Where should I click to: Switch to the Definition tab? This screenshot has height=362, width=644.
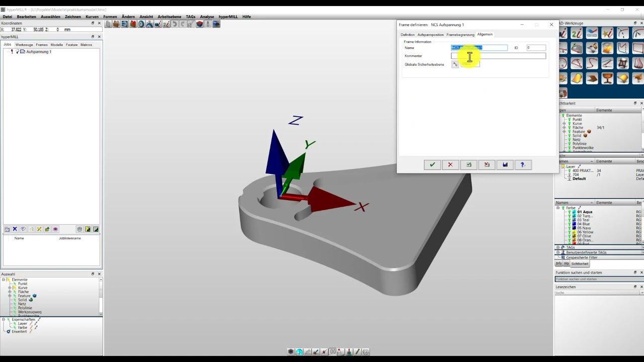tap(408, 35)
